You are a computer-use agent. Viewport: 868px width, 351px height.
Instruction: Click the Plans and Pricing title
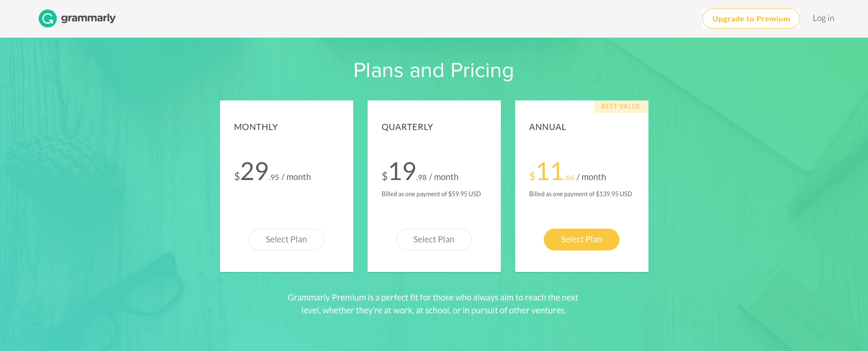point(433,70)
